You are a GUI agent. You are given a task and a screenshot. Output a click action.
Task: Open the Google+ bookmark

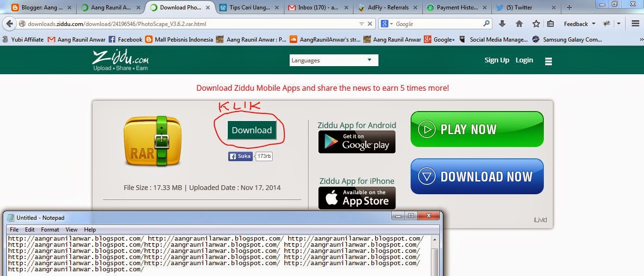point(439,40)
